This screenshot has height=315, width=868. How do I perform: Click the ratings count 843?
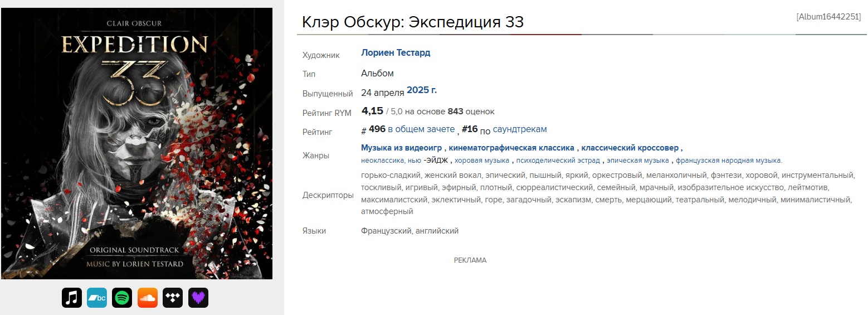[x=455, y=112]
